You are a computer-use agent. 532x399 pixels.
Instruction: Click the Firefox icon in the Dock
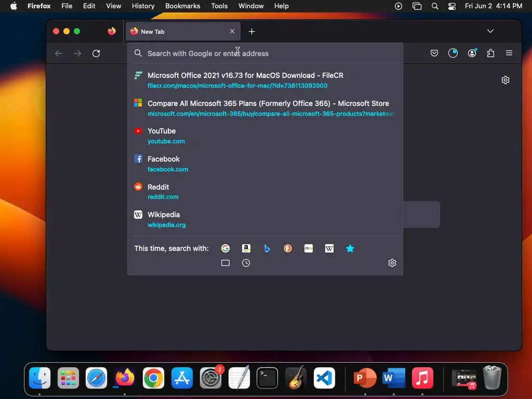pyautogui.click(x=125, y=378)
